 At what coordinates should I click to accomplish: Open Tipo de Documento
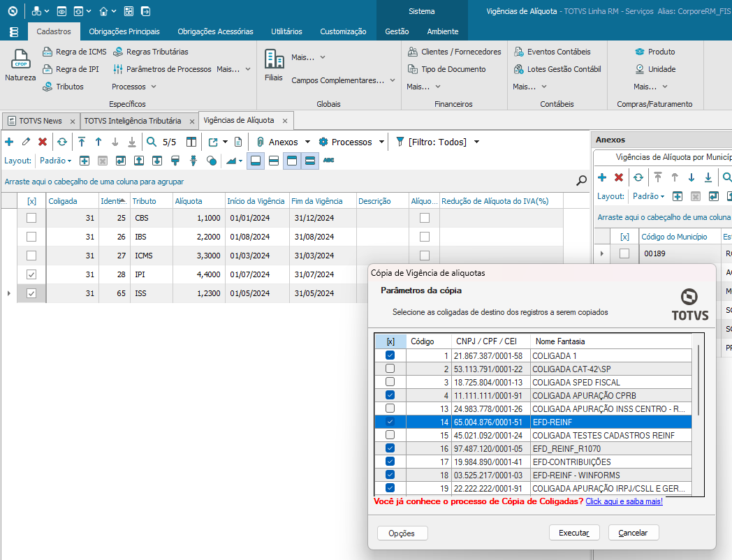coord(447,69)
